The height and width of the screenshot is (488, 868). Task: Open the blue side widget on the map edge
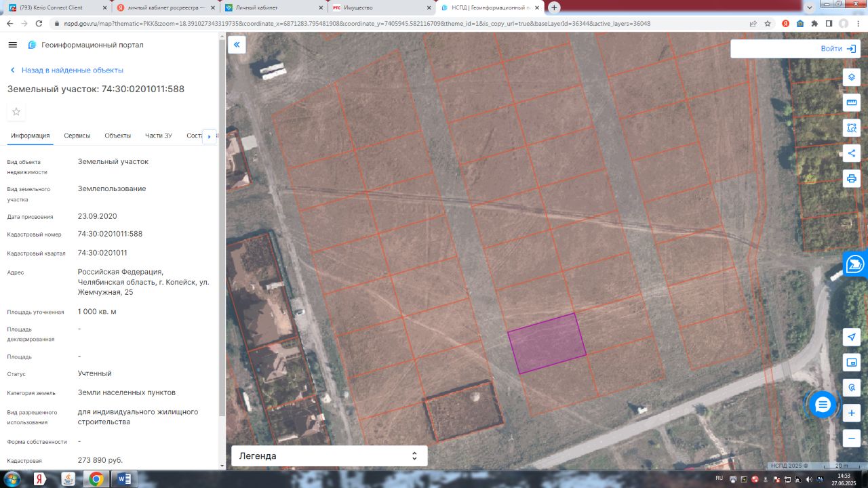tap(856, 264)
